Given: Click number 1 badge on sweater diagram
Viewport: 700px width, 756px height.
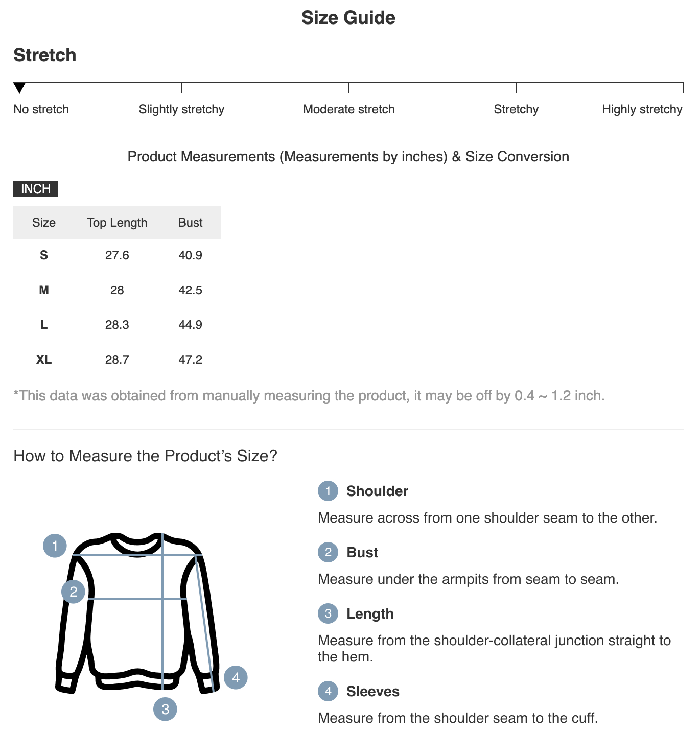Looking at the screenshot, I should click(55, 546).
